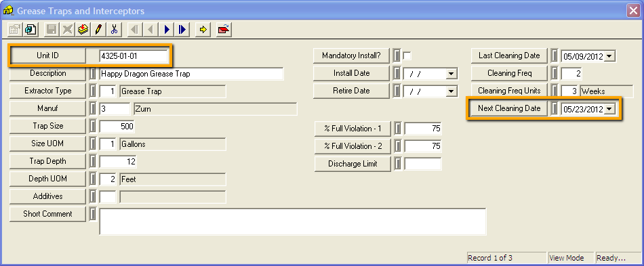Image resolution: width=644 pixels, height=266 pixels.
Task: Click the % Full Violation - 2 button
Action: coord(353,146)
